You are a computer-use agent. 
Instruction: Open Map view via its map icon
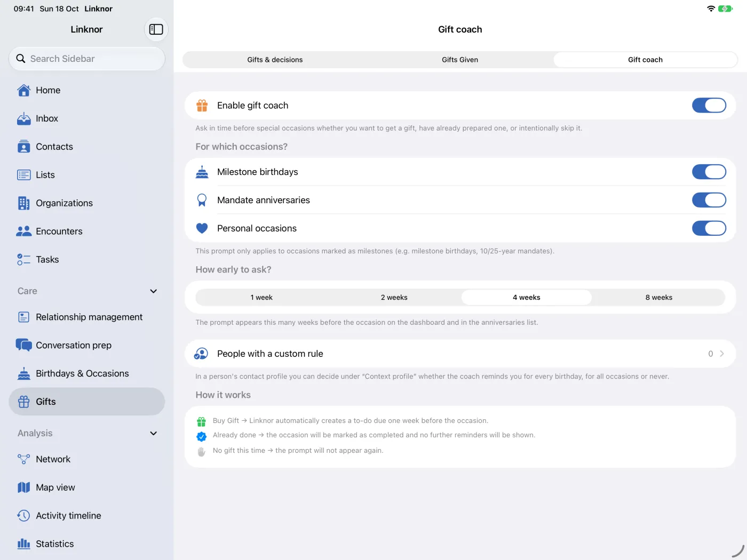point(24,487)
